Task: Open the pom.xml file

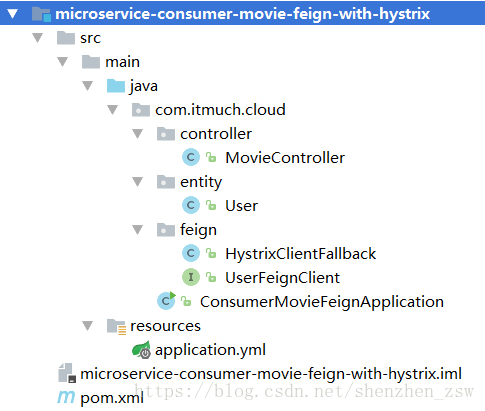Action: pyautogui.click(x=112, y=398)
